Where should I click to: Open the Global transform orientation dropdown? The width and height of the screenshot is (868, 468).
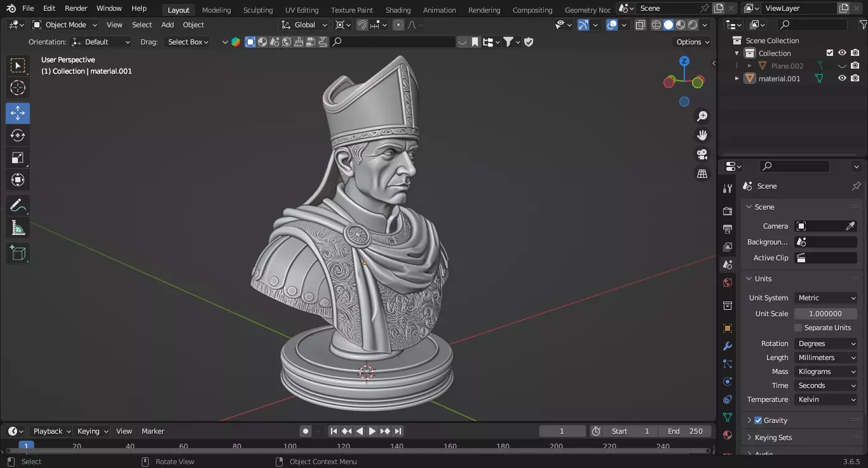pos(304,25)
